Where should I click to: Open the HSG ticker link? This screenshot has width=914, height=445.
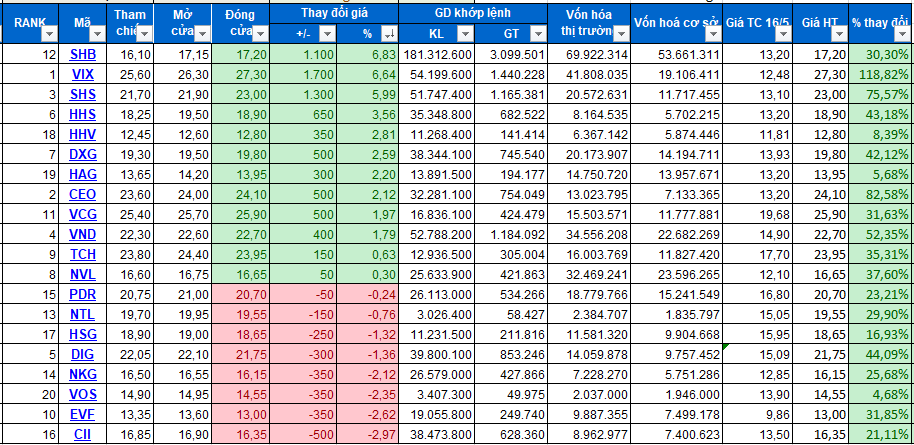(x=83, y=334)
